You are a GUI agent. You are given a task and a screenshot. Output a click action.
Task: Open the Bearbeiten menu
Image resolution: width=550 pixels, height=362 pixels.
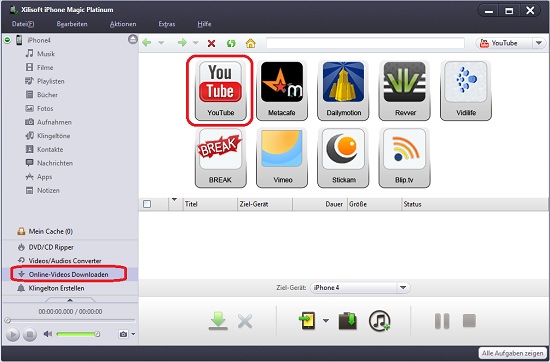click(x=72, y=24)
